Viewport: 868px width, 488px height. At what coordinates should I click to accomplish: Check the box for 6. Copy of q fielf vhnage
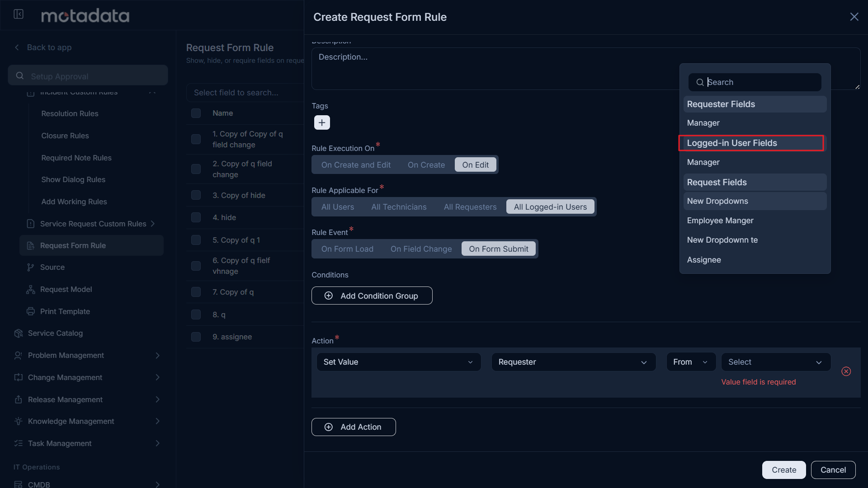point(196,266)
